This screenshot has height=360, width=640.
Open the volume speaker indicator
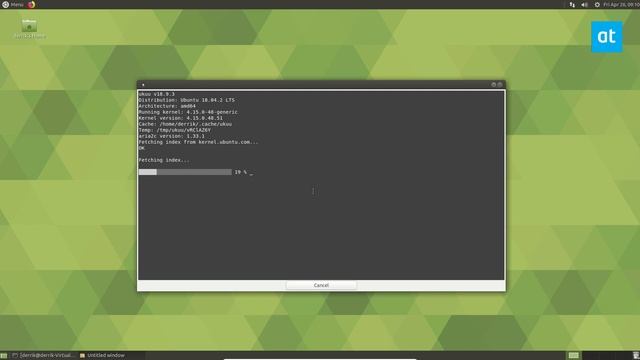tap(584, 4)
